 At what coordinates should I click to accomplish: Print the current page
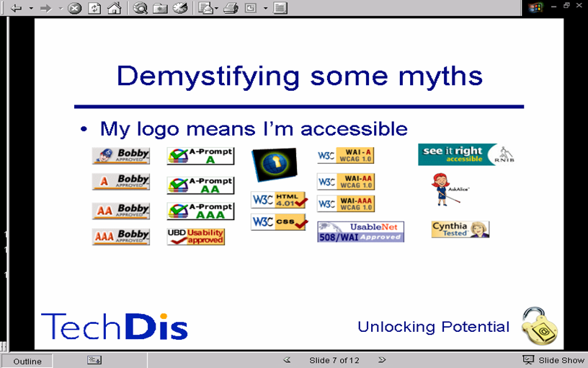231,8
